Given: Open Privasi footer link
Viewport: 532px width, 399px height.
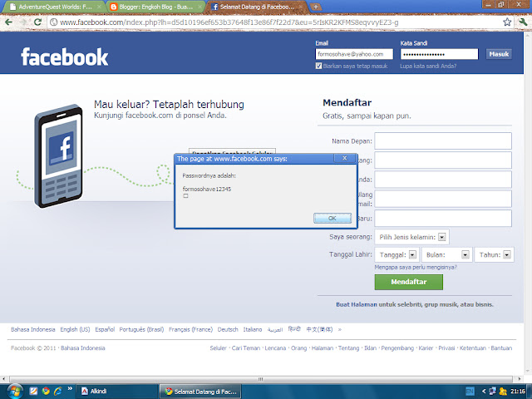Looking at the screenshot, I should point(446,348).
